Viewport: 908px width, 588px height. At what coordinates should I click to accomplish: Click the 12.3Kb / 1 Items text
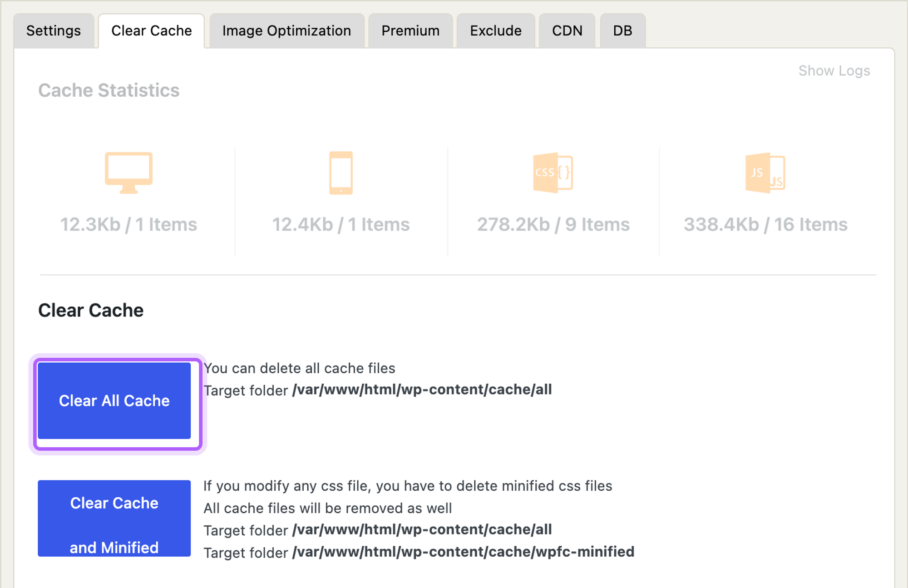(128, 225)
